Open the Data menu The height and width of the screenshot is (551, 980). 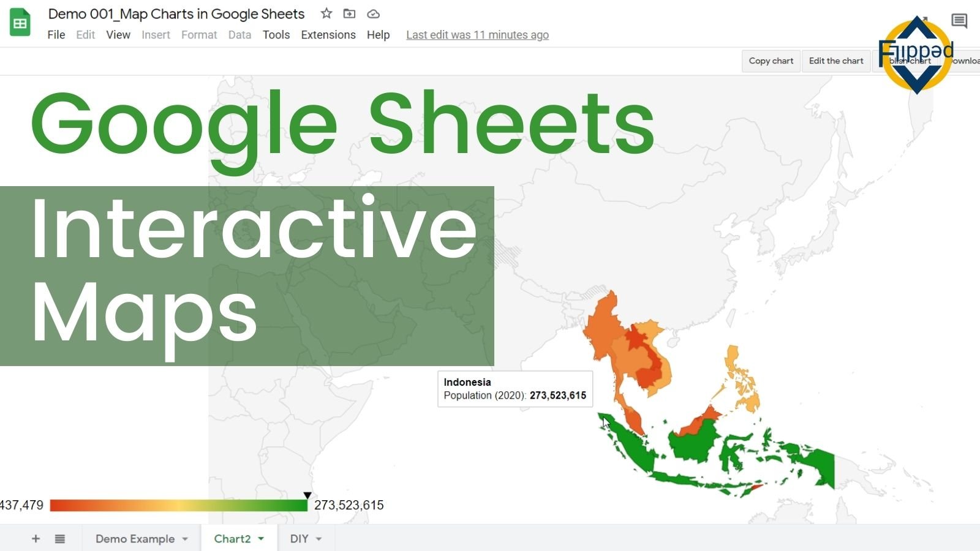(x=239, y=35)
